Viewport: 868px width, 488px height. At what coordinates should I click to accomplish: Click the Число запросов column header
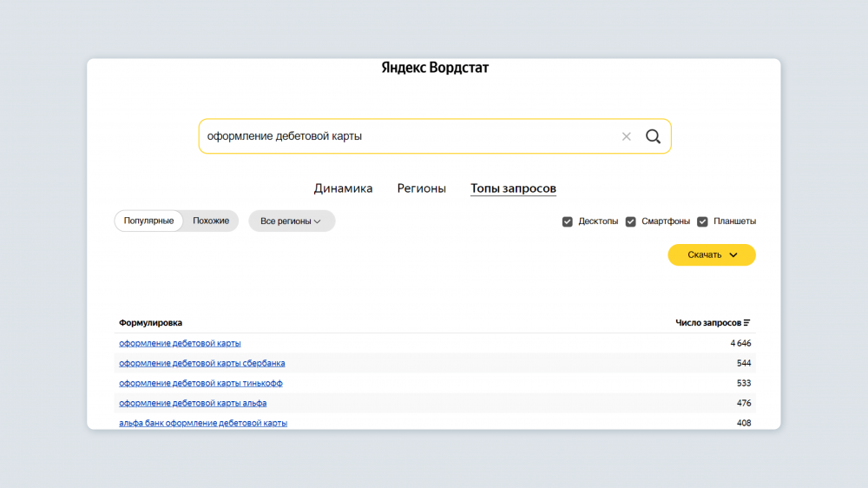(x=708, y=322)
